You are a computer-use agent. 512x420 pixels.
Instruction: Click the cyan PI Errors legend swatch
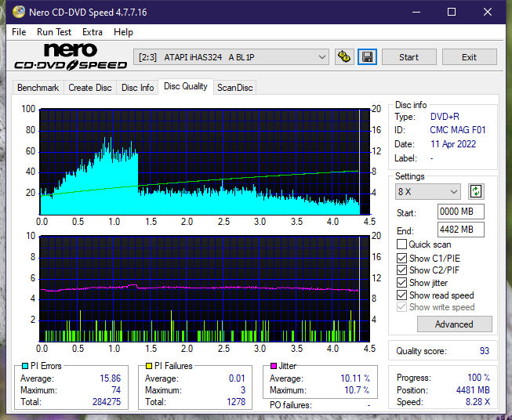point(24,366)
